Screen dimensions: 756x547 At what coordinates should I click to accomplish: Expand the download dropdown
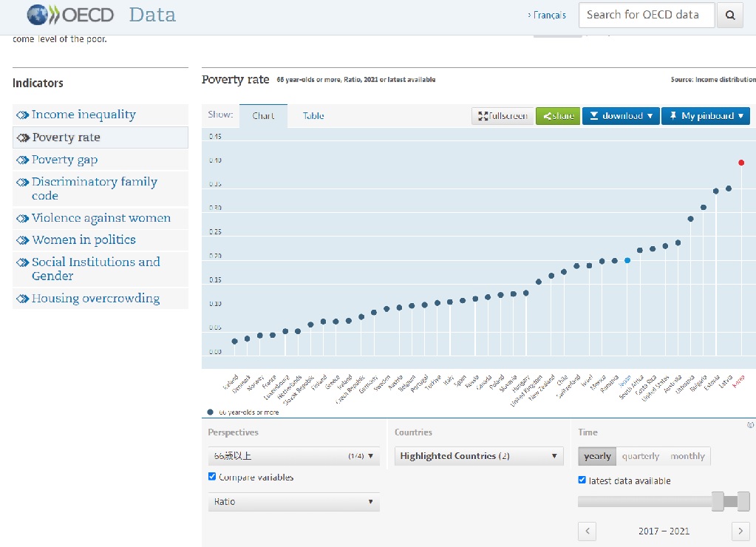pyautogui.click(x=621, y=116)
